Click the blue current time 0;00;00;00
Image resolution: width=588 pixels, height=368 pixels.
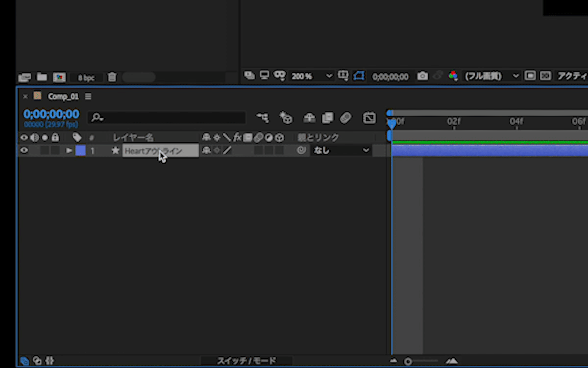click(51, 114)
